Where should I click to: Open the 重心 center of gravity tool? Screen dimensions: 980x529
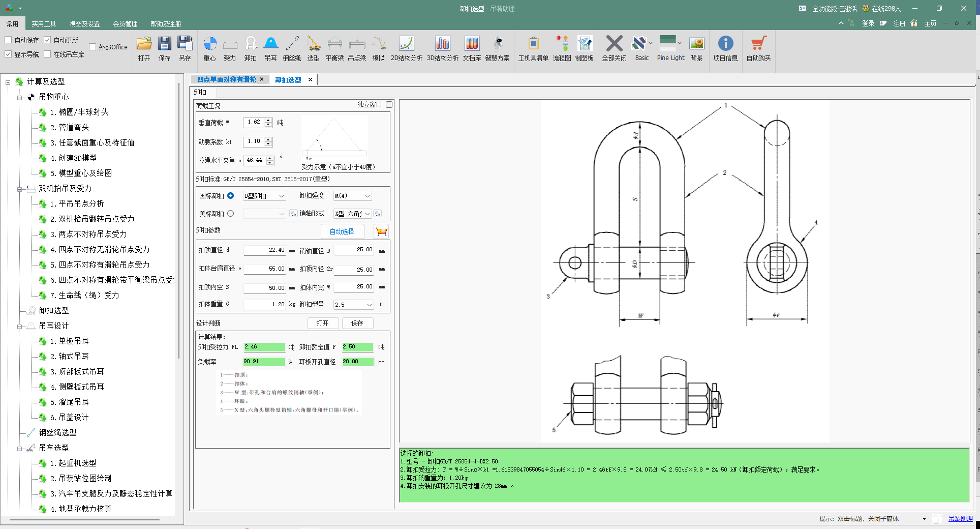[x=210, y=49]
